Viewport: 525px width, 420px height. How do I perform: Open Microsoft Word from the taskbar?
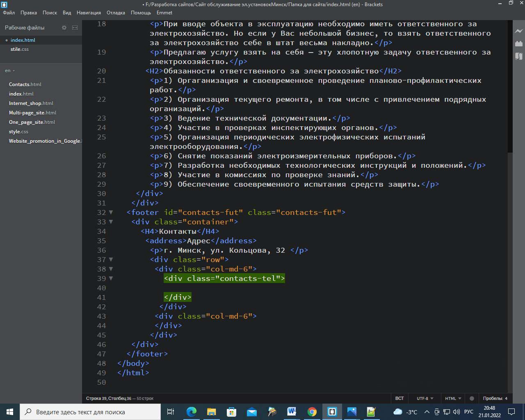[292, 412]
